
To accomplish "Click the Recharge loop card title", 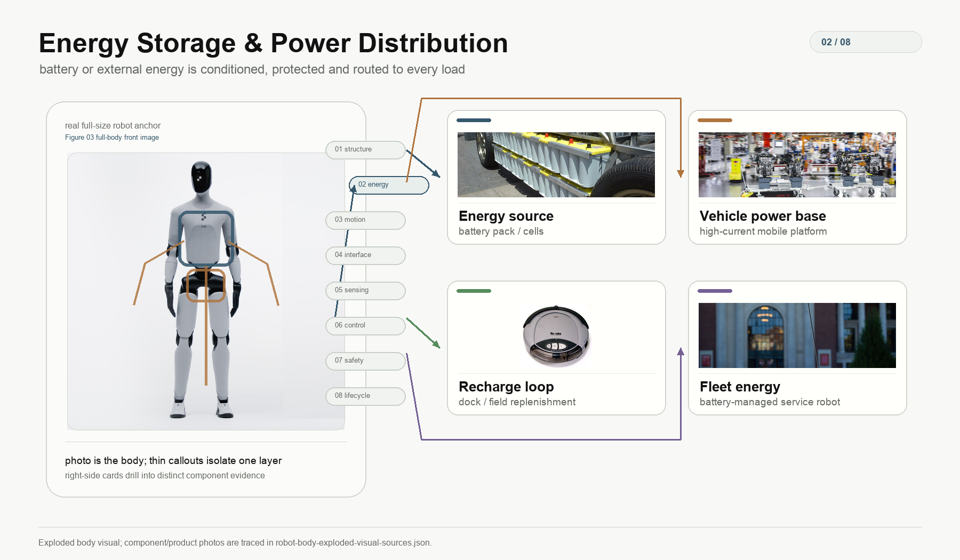I will coord(506,387).
